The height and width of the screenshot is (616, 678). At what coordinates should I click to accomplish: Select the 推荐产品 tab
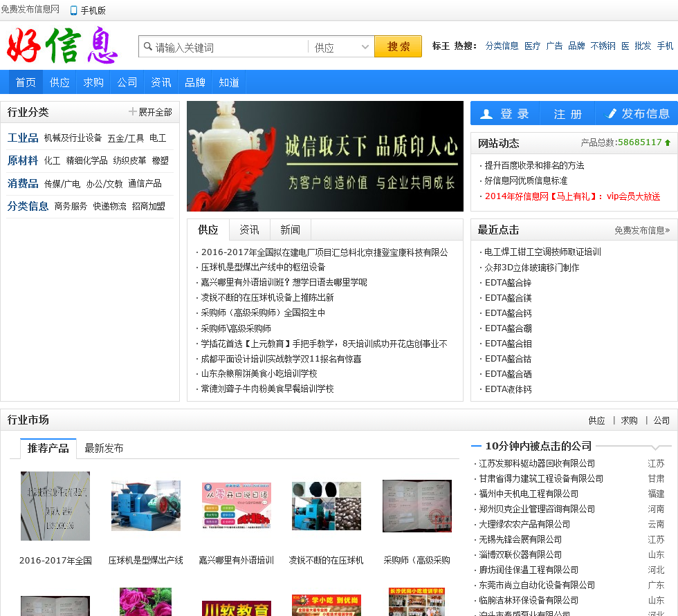[x=48, y=449]
